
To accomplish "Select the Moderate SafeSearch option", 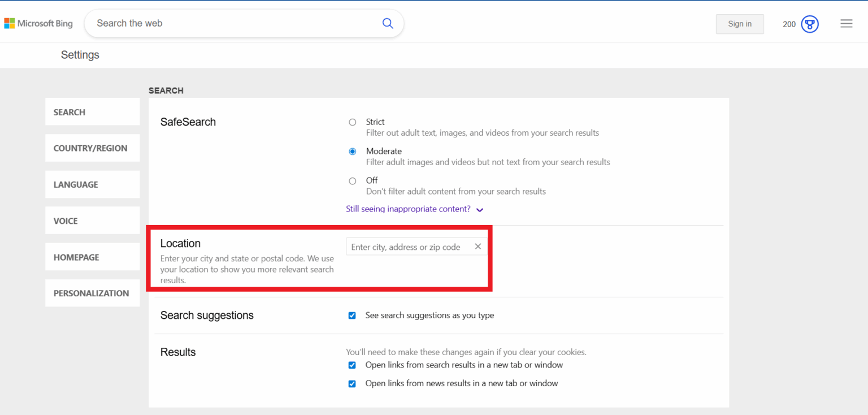I will tap(352, 151).
